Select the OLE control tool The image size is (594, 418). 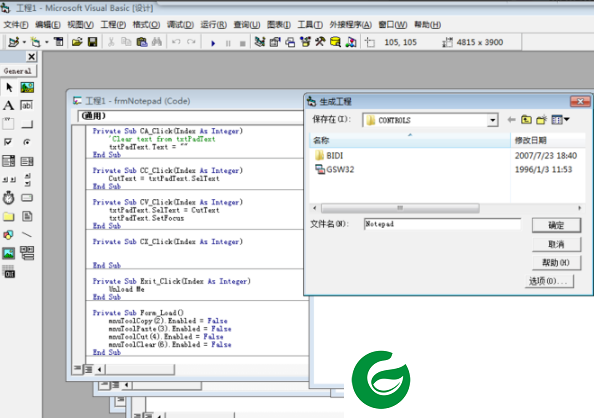8,271
